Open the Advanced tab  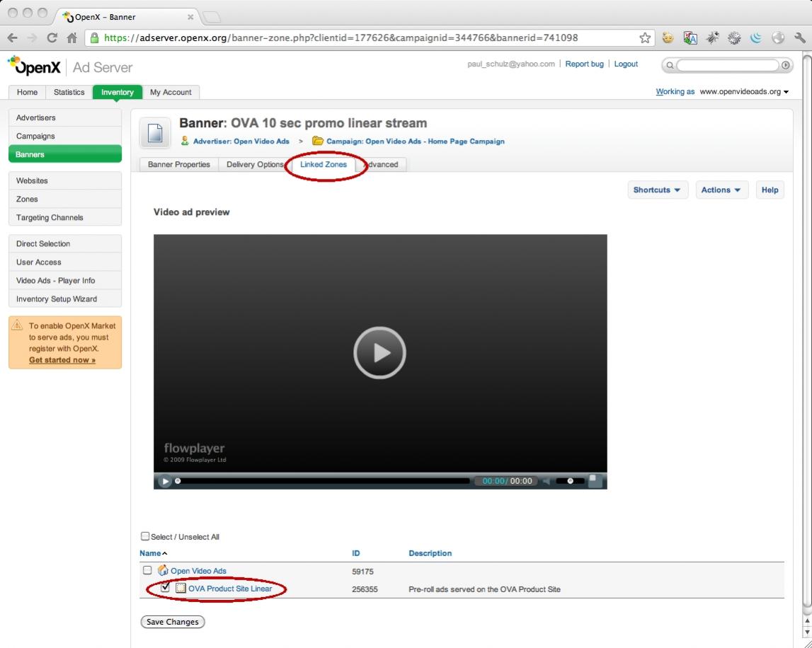point(381,165)
